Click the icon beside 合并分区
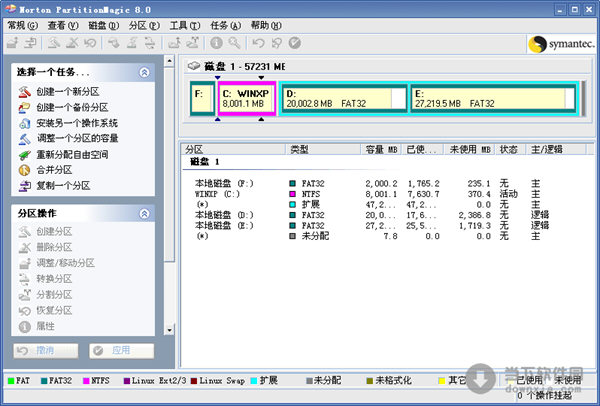 tap(24, 170)
